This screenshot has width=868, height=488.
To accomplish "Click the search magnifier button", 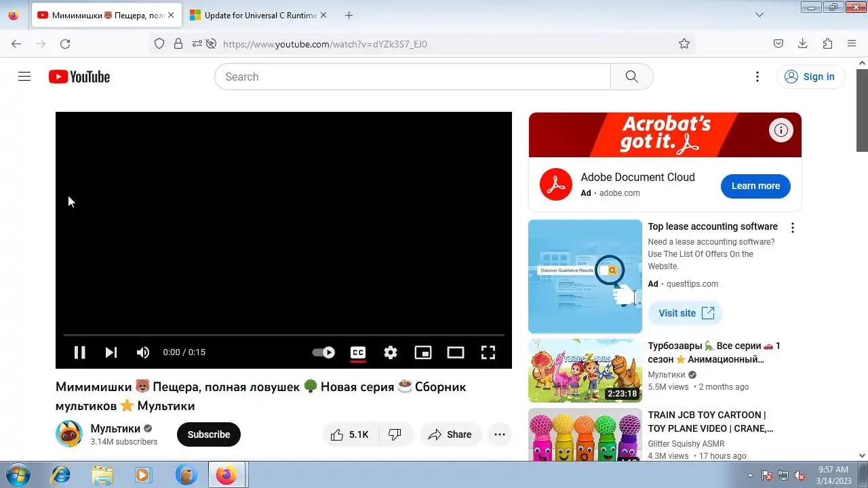I will pyautogui.click(x=632, y=77).
